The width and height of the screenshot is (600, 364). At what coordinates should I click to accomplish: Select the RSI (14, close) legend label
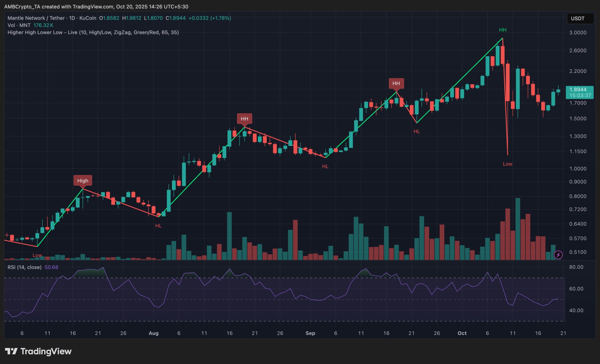point(24,267)
